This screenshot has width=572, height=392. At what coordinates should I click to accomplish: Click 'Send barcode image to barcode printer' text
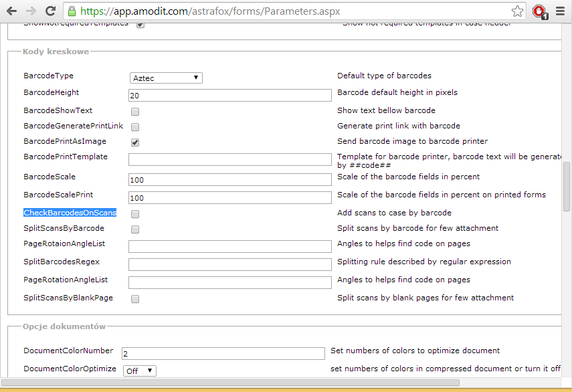pyautogui.click(x=413, y=141)
